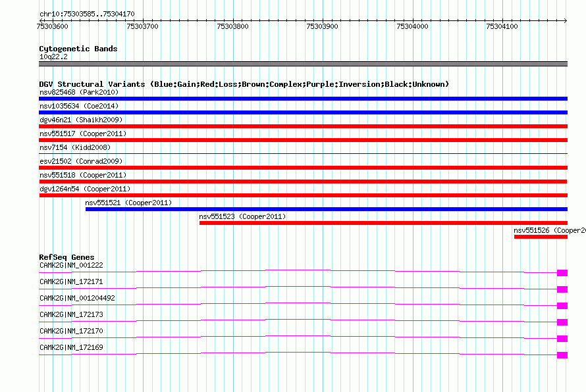The image size is (586, 392).
Task: Click ruler position 75303900
Action: point(322,26)
